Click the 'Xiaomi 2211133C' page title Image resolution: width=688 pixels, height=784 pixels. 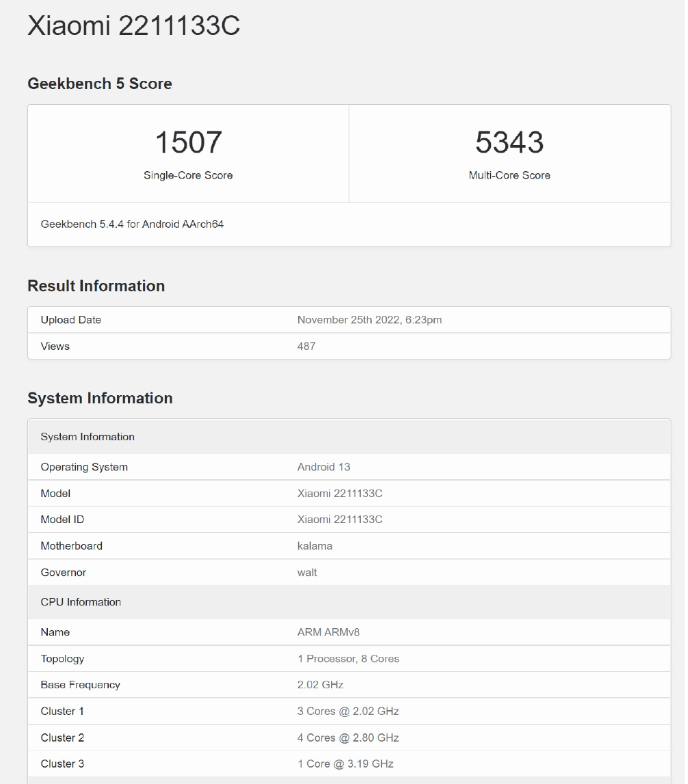pyautogui.click(x=134, y=25)
